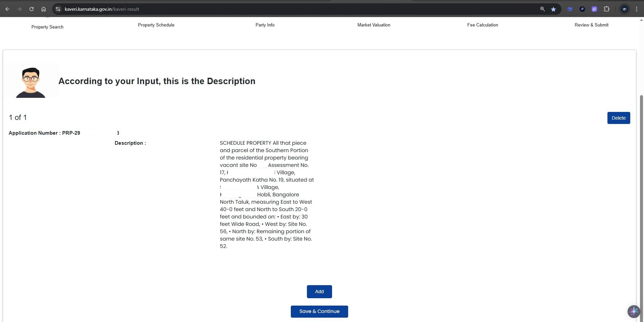Switch to the Property Schedule step
The width and height of the screenshot is (644, 322).
pyautogui.click(x=156, y=25)
